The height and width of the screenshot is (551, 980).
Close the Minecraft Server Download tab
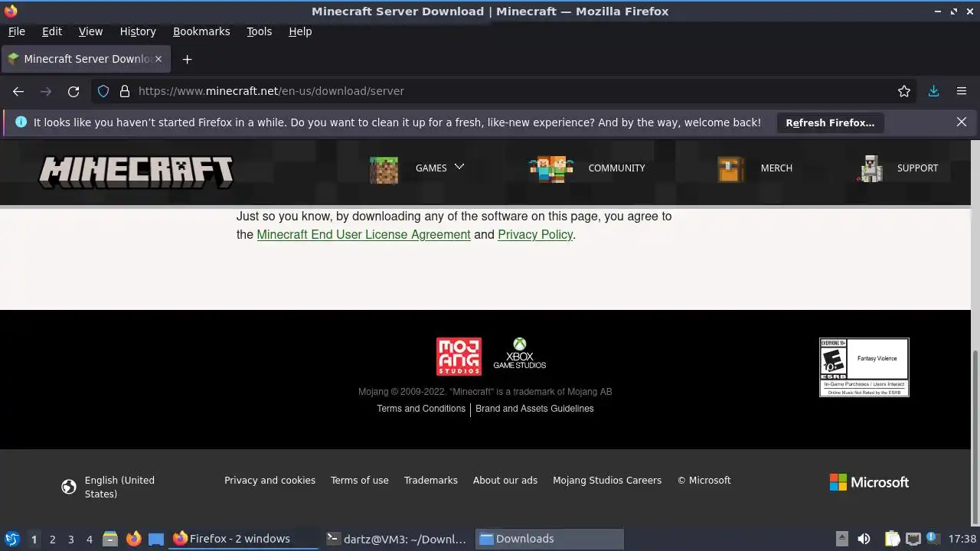158,59
